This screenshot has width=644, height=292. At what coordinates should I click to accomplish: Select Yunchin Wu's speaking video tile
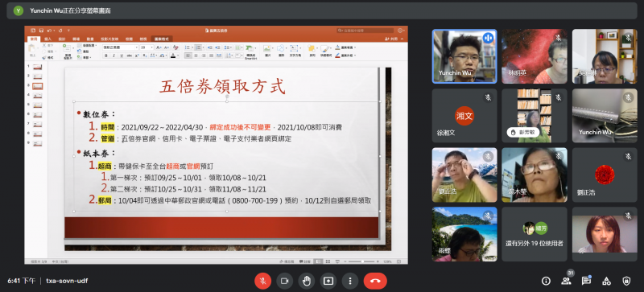[464, 56]
